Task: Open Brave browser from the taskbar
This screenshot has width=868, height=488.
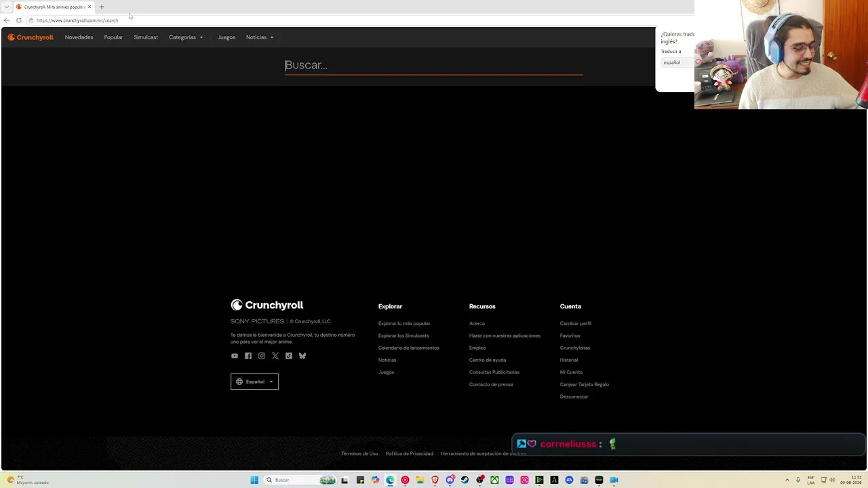Action: click(x=435, y=480)
